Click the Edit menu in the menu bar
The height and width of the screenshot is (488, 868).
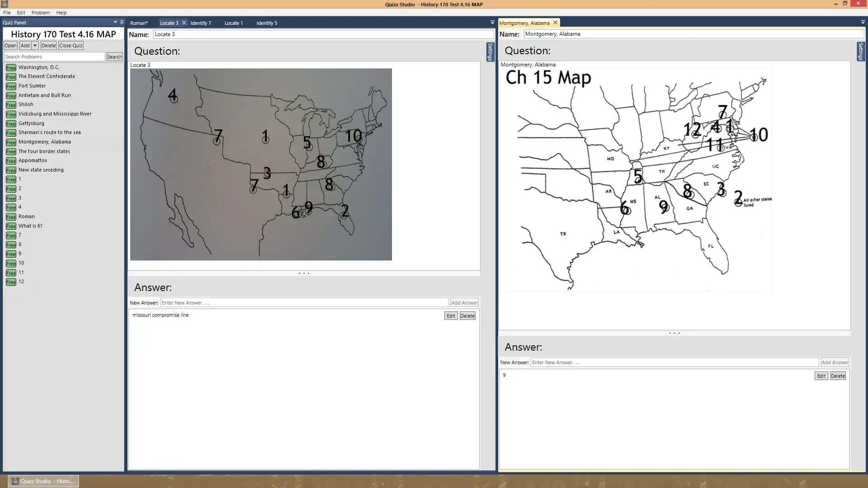pyautogui.click(x=21, y=13)
